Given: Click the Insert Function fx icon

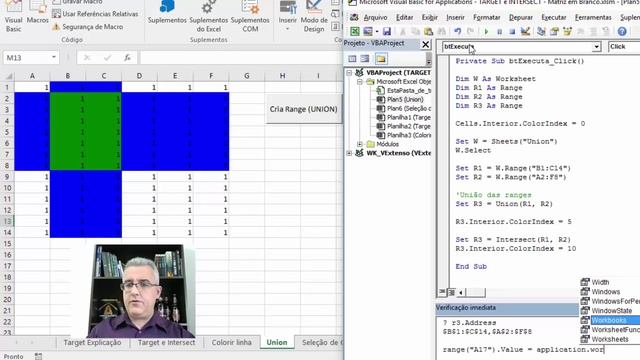Looking at the screenshot, I should 127,58.
